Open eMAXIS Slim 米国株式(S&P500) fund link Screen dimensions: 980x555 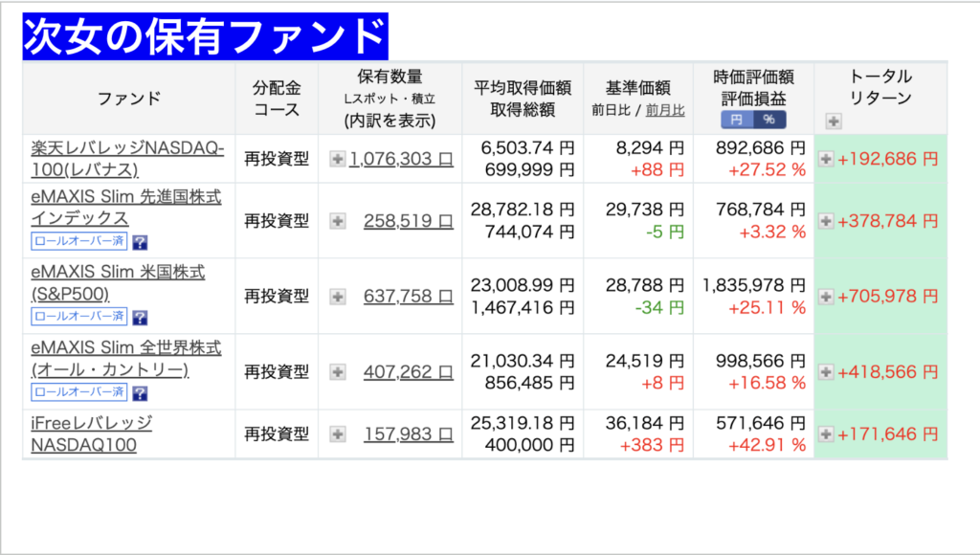pos(118,283)
